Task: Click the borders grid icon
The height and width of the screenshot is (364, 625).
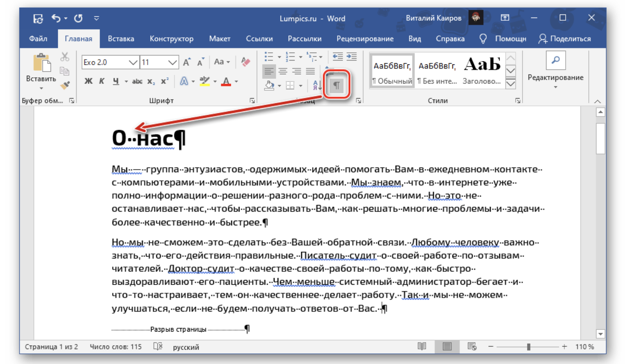Action: 290,85
